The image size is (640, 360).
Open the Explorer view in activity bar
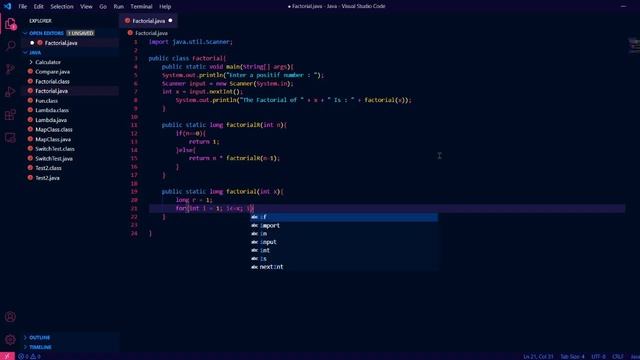point(10,24)
